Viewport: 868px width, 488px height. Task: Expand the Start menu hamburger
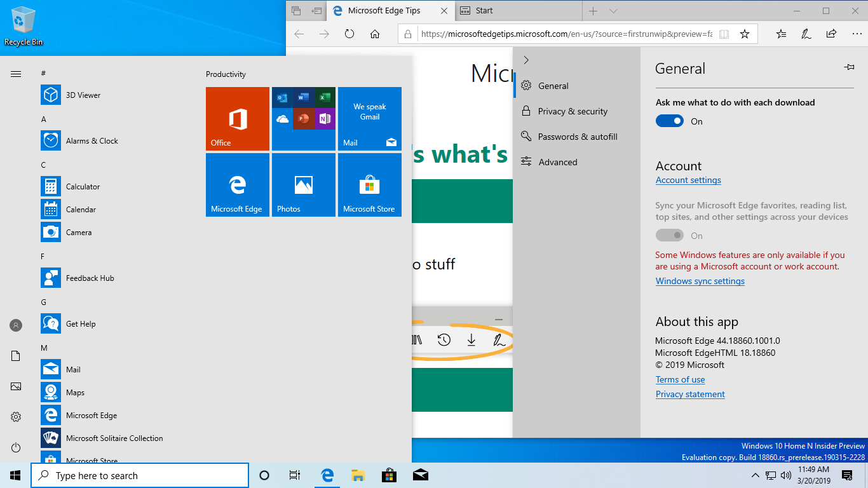[x=16, y=74]
